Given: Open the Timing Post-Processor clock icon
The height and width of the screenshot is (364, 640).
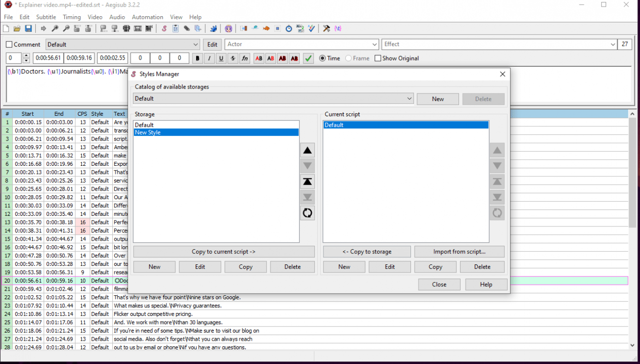Looking at the screenshot, I should pos(289,29).
